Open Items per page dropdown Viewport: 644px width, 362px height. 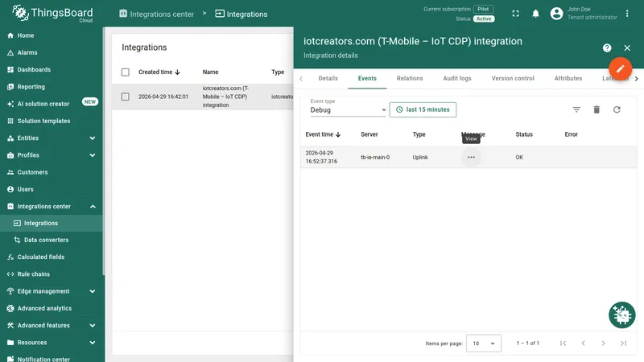(484, 343)
